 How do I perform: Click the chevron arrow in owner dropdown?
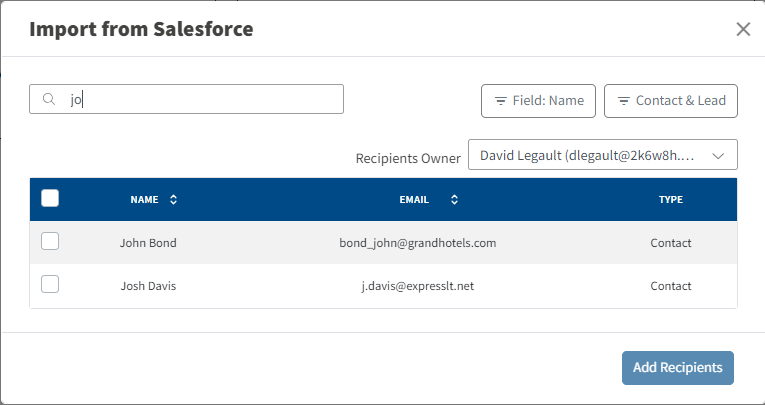pos(717,156)
